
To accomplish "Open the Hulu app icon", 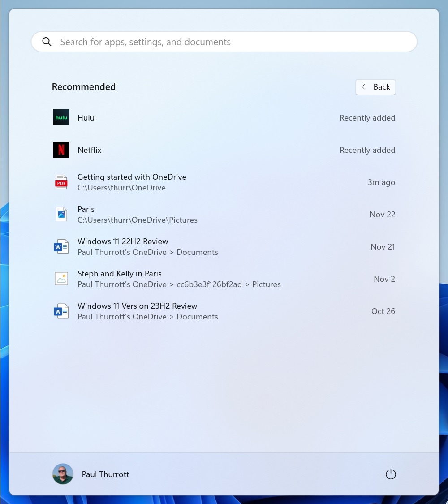I will coord(61,117).
